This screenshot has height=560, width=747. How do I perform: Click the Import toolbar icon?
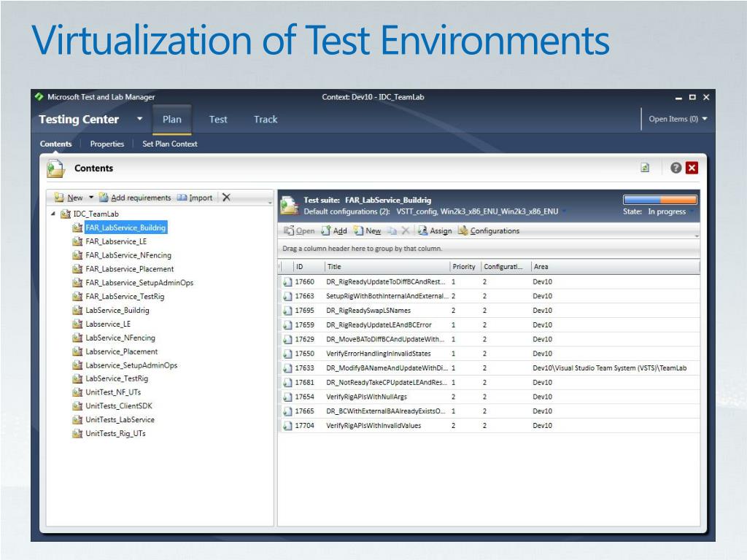[182, 198]
